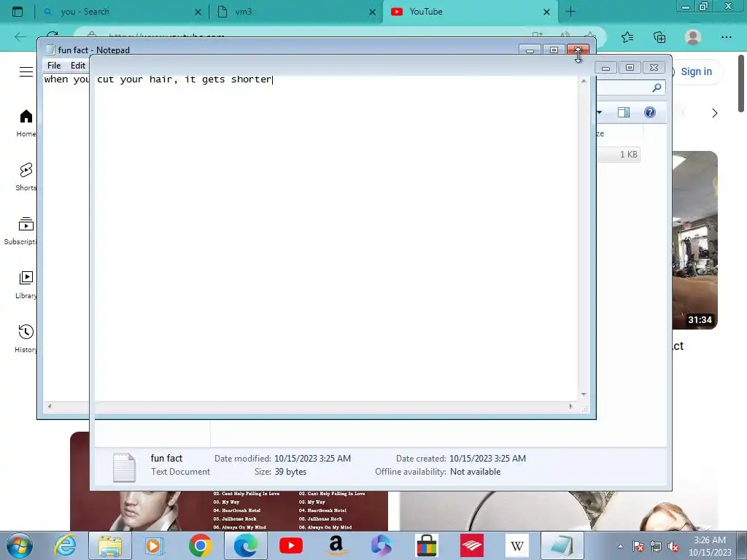Click the Notepad vertical scrollbar down arrow
Screen dimensions: 747x560
coord(584,394)
